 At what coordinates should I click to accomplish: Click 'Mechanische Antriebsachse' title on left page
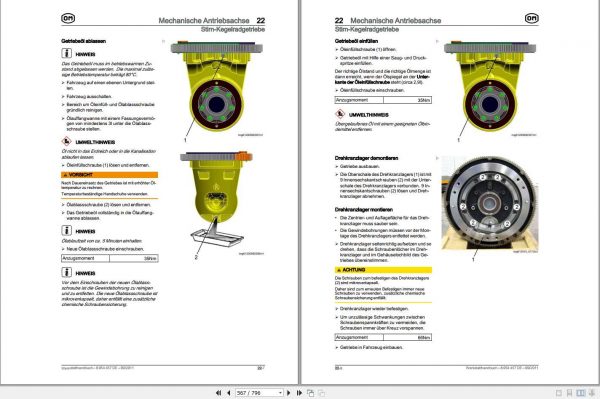click(x=204, y=21)
